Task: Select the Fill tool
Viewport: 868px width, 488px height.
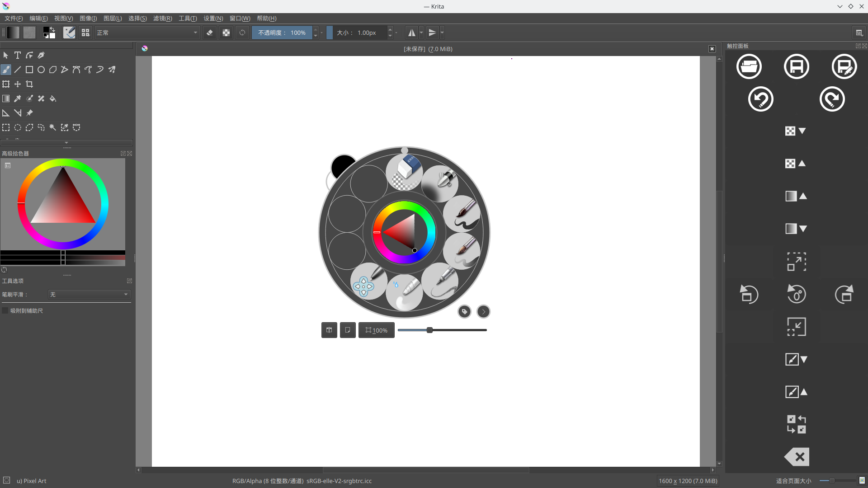Action: [52, 99]
